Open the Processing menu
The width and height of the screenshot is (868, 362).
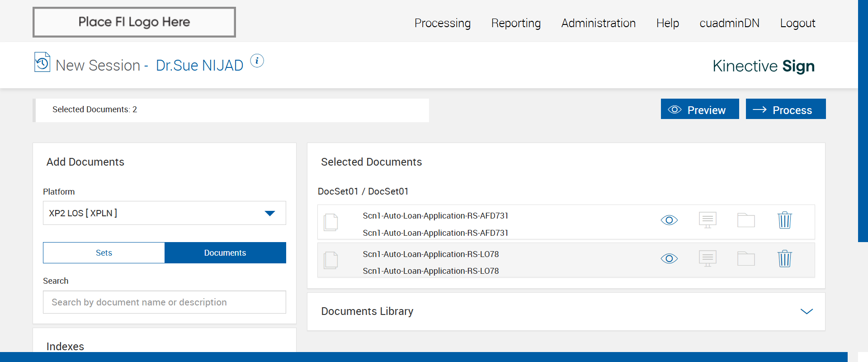point(442,23)
